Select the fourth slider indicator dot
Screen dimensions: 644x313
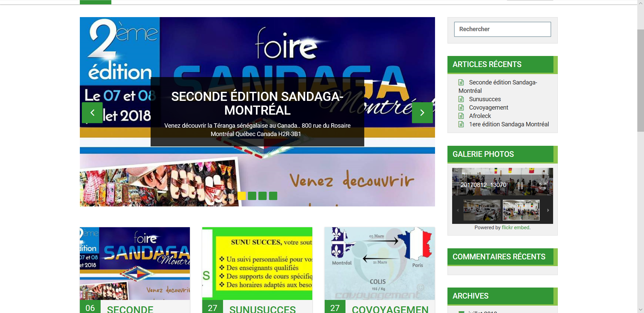click(273, 196)
